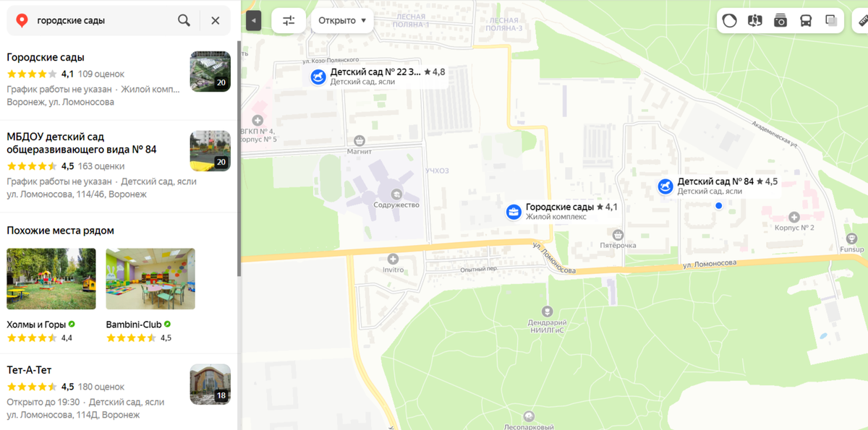Click the blue location dot on map
Screen dimensions: 868x430
tap(718, 206)
